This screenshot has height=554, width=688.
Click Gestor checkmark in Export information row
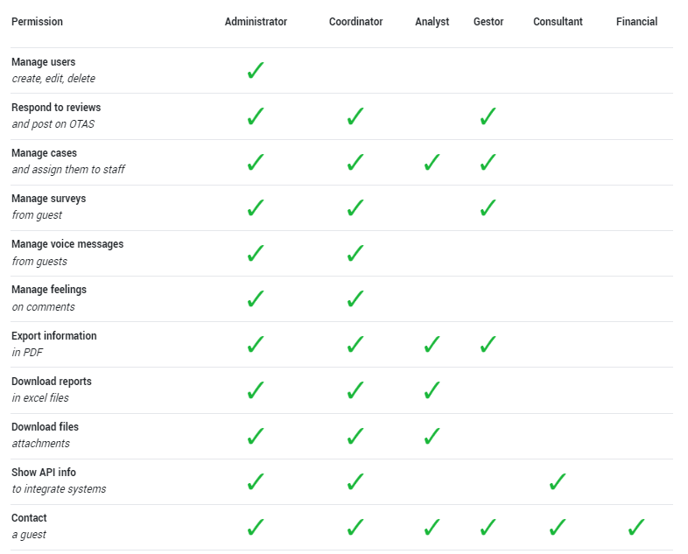(488, 344)
